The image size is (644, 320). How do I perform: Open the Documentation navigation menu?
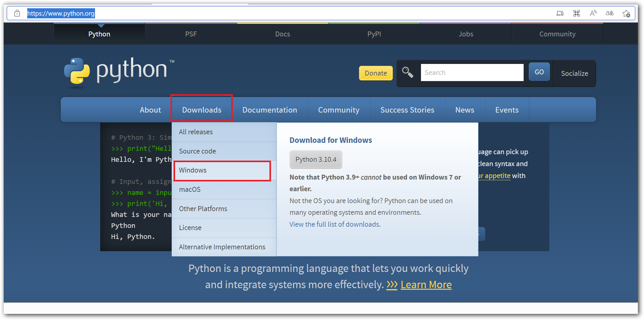point(270,110)
